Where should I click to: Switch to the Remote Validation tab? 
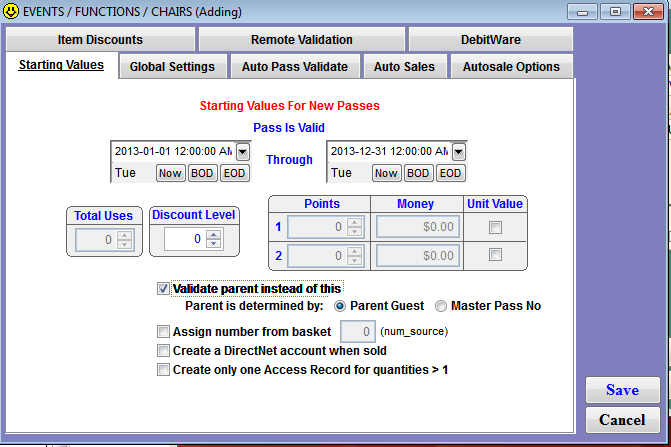[302, 40]
